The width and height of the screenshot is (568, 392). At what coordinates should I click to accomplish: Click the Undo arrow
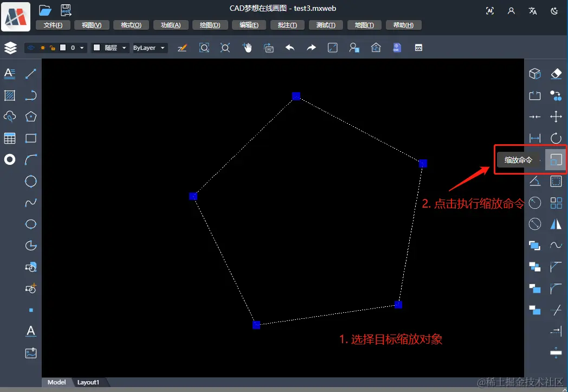pos(290,48)
